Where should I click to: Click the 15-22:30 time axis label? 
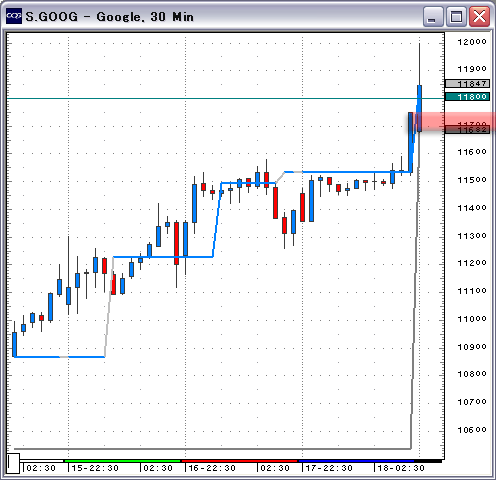pyautogui.click(x=95, y=468)
